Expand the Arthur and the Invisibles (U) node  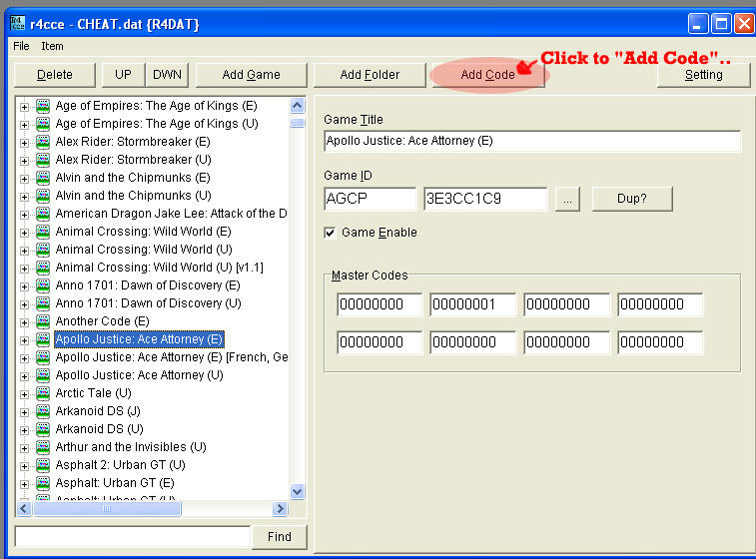coord(24,448)
